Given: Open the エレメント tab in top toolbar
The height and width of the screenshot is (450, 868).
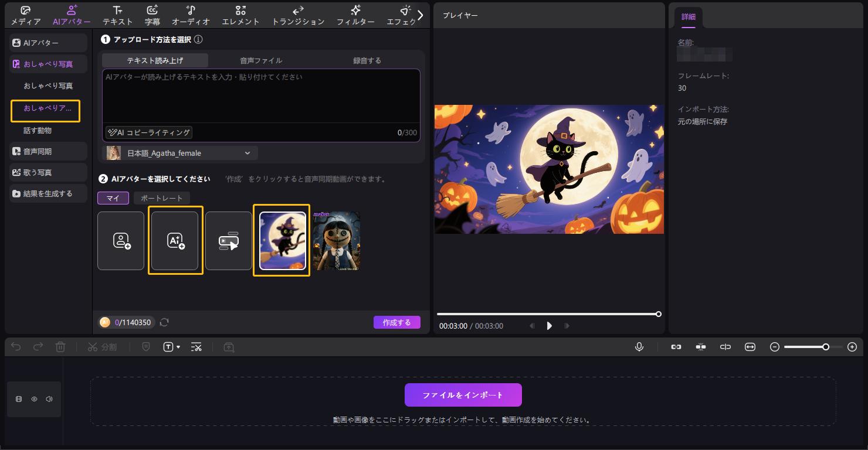Looking at the screenshot, I should pyautogui.click(x=240, y=16).
